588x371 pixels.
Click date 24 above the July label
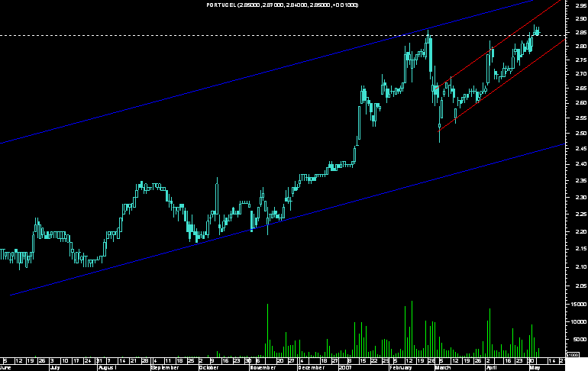point(88,361)
